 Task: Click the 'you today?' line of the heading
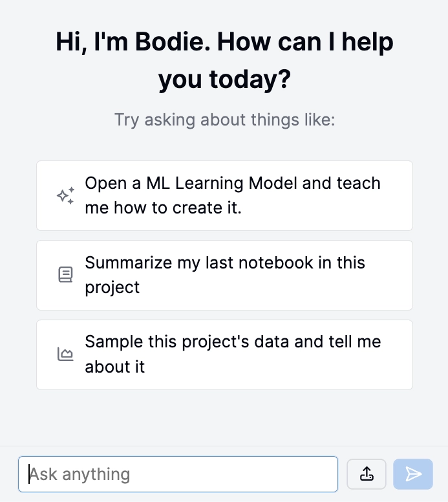click(224, 80)
